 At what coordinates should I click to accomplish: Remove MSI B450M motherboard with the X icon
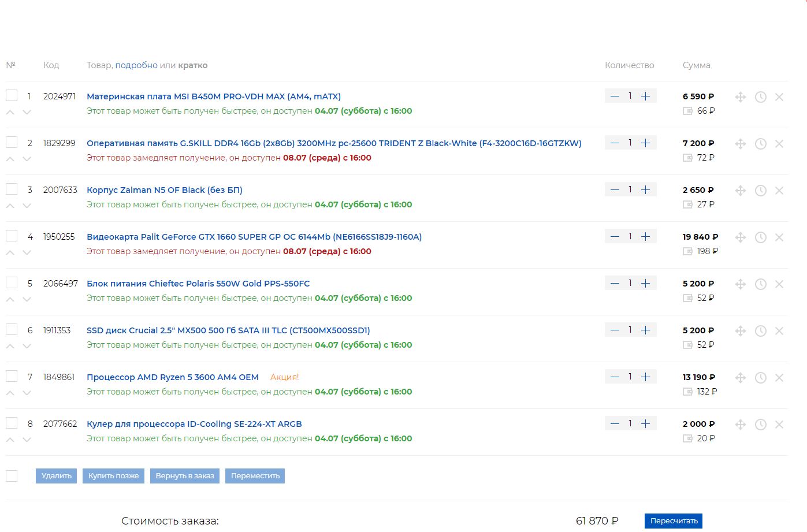click(x=779, y=97)
